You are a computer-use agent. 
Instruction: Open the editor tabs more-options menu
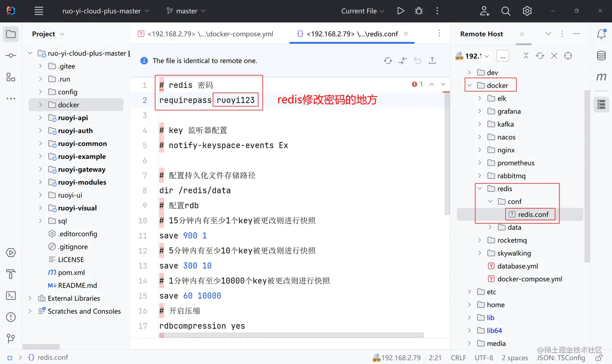(x=439, y=33)
